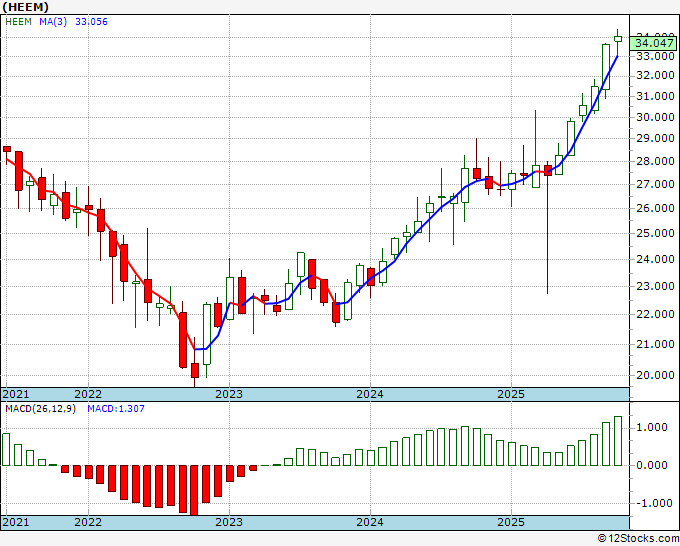This screenshot has height=546, width=680.
Task: Click the tallest rightmost MACD histogram bar
Action: [x=618, y=441]
